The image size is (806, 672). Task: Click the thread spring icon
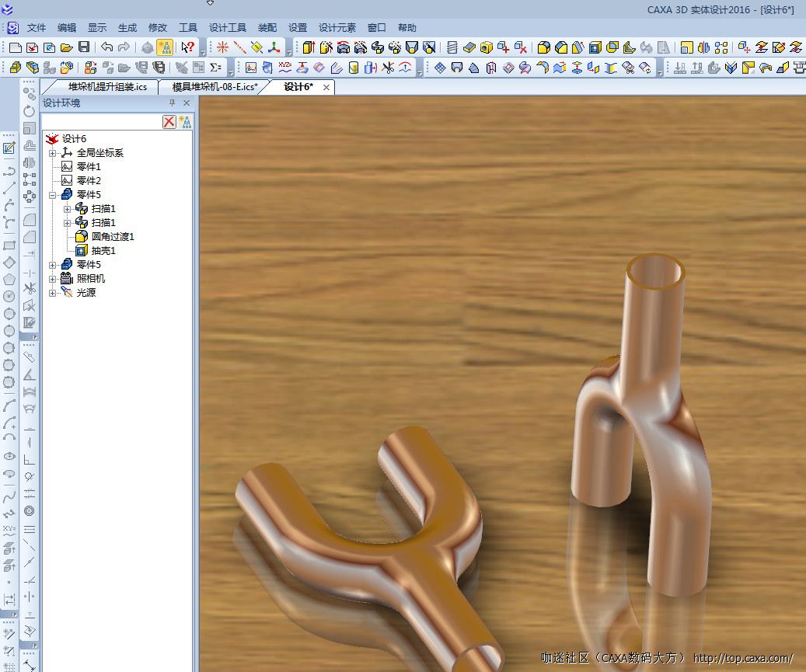click(452, 48)
